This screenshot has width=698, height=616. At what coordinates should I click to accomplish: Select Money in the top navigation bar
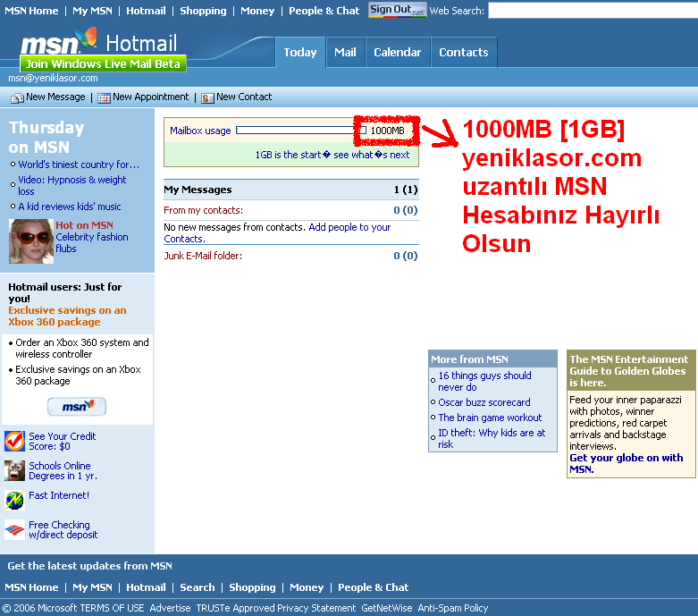pyautogui.click(x=257, y=11)
